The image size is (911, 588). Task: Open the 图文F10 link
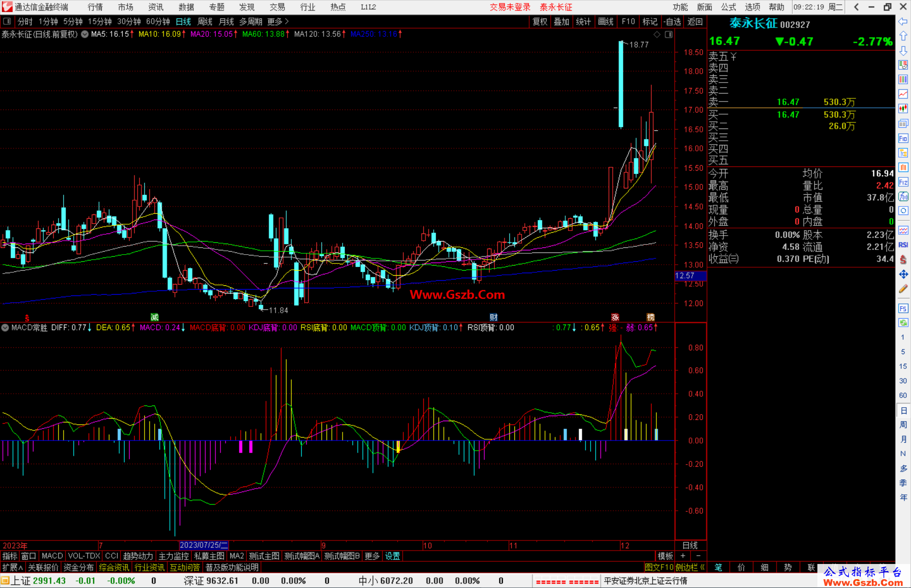tap(659, 567)
